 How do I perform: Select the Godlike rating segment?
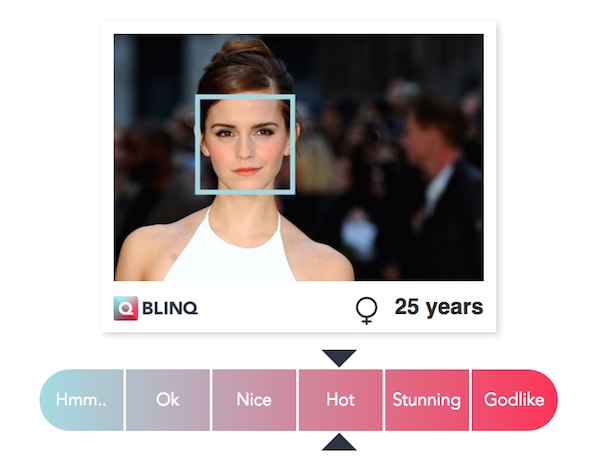pyautogui.click(x=515, y=400)
